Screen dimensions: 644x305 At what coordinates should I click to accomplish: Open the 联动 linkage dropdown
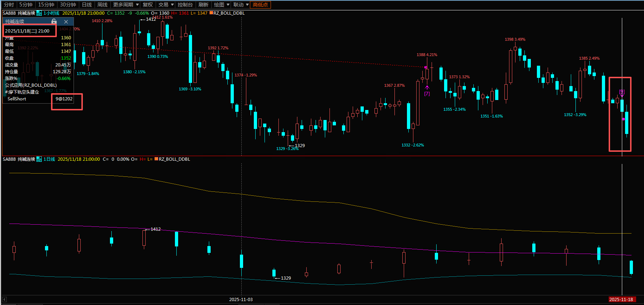(241, 5)
